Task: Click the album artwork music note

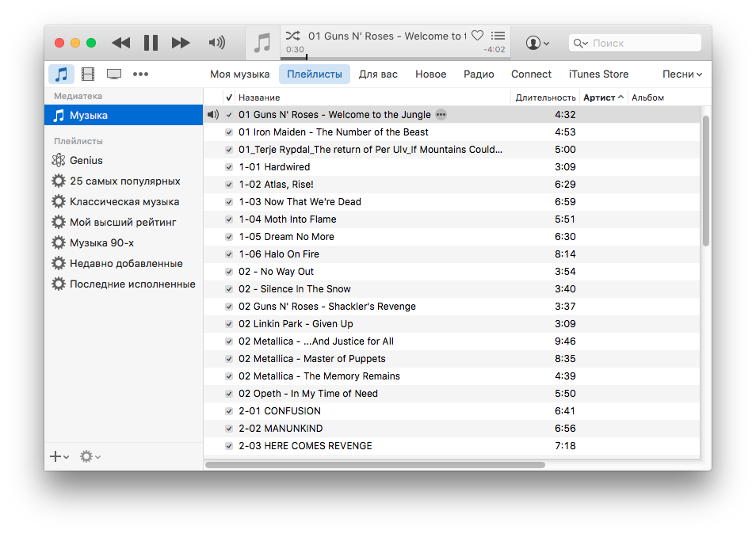Action: click(262, 43)
